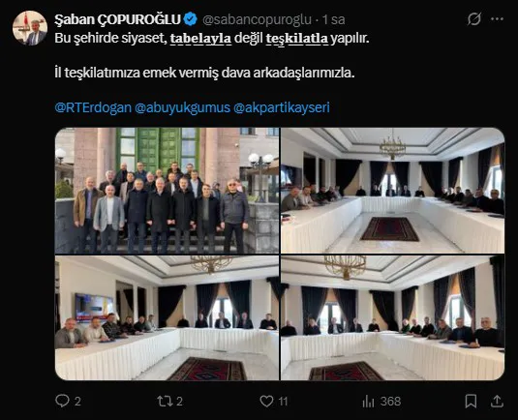Retweet this post via repost icon
The height and width of the screenshot is (420, 518).
pos(165,401)
